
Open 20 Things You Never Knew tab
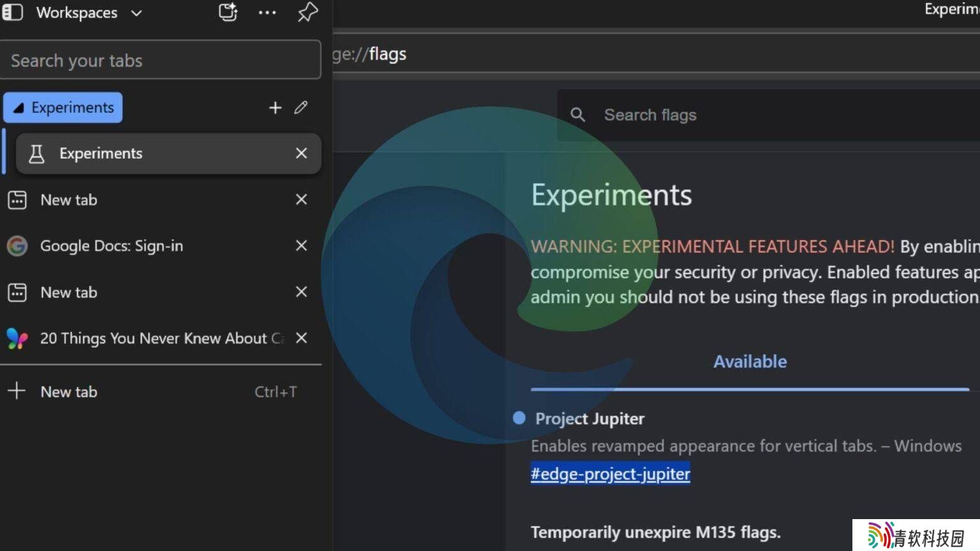point(161,338)
